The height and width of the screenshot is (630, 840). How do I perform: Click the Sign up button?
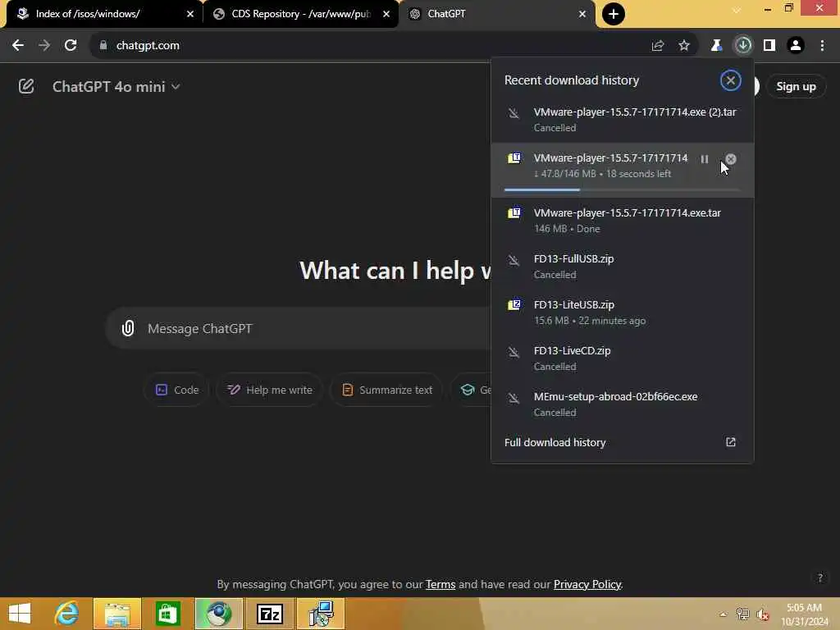[x=796, y=87]
